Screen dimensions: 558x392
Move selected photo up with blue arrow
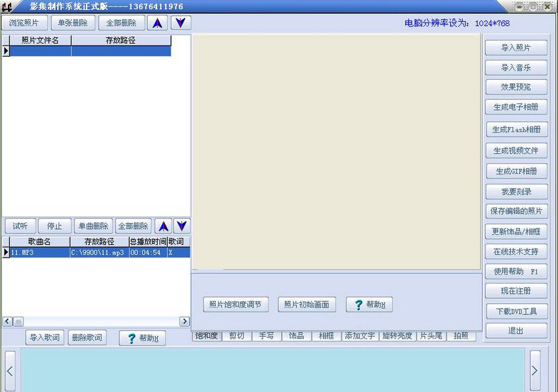(157, 22)
